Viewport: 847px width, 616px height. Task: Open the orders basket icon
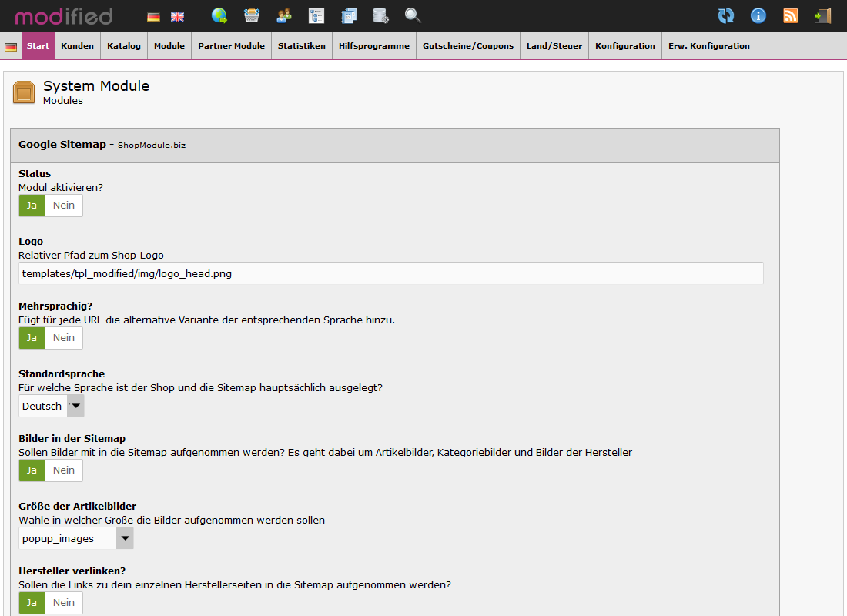click(x=252, y=15)
